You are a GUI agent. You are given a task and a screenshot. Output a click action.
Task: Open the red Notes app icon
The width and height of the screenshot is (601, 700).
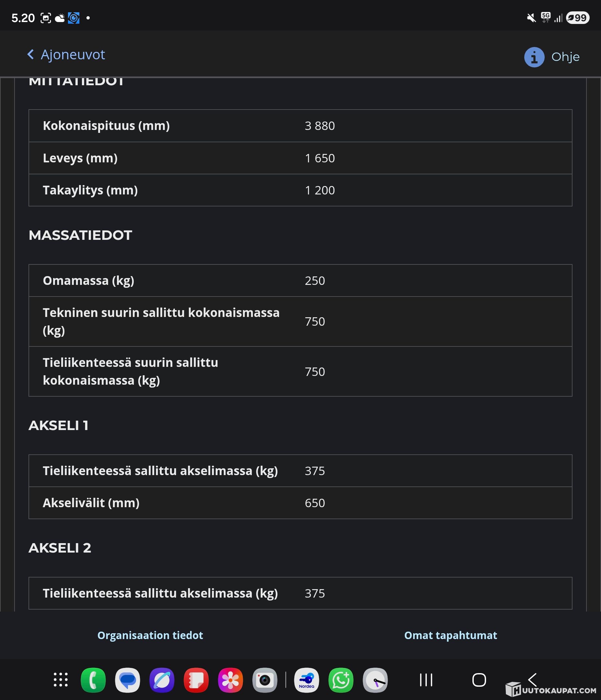[196, 680]
